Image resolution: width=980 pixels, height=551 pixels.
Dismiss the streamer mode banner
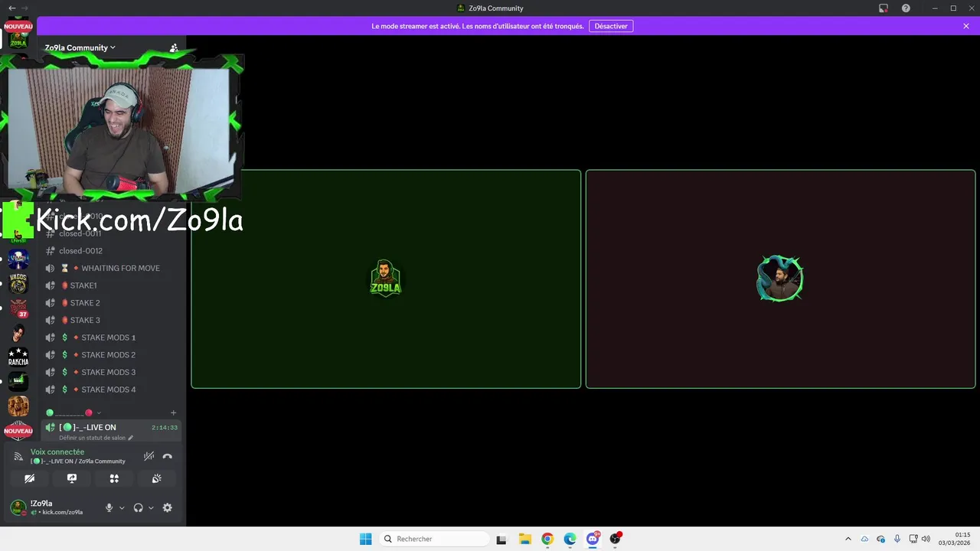coord(966,26)
